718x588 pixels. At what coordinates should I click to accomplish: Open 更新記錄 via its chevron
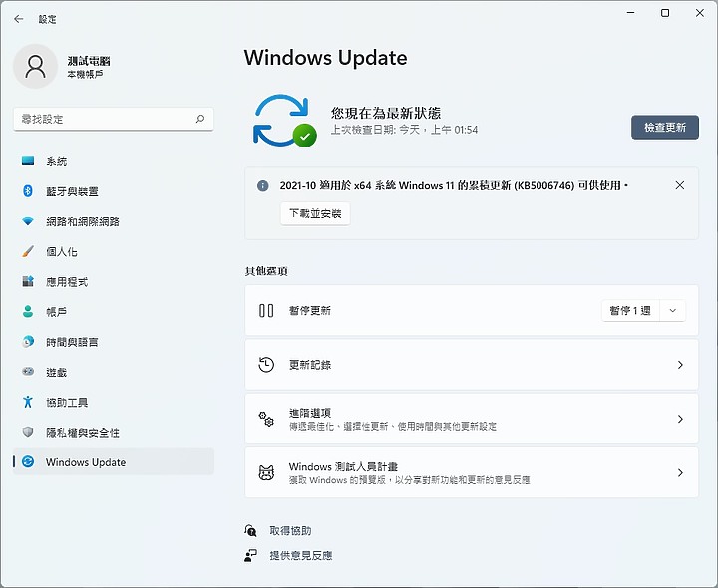pyautogui.click(x=680, y=365)
